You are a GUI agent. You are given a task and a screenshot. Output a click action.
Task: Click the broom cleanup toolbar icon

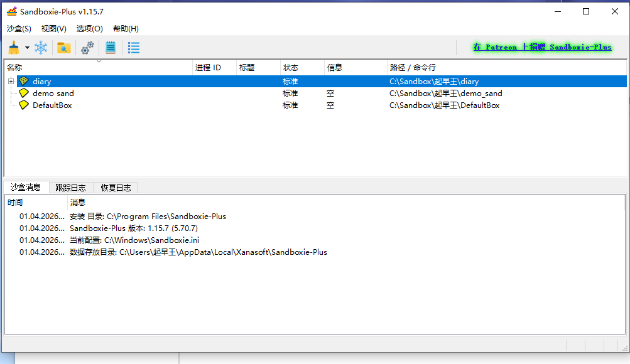click(x=14, y=48)
